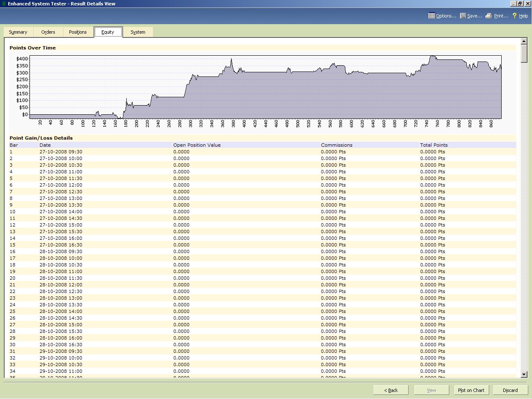The width and height of the screenshot is (532, 399).
Task: Switch to the Summary tab
Action: (x=18, y=32)
